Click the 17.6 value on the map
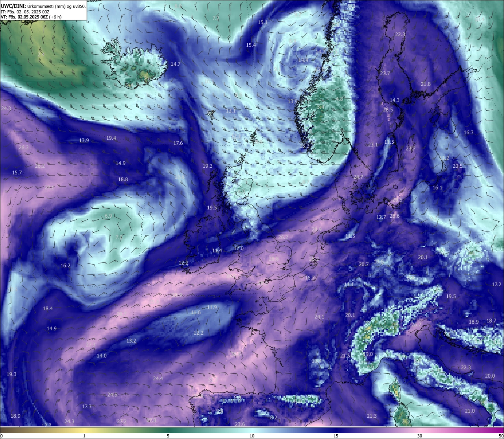The height and width of the screenshot is (439, 504). point(178,143)
